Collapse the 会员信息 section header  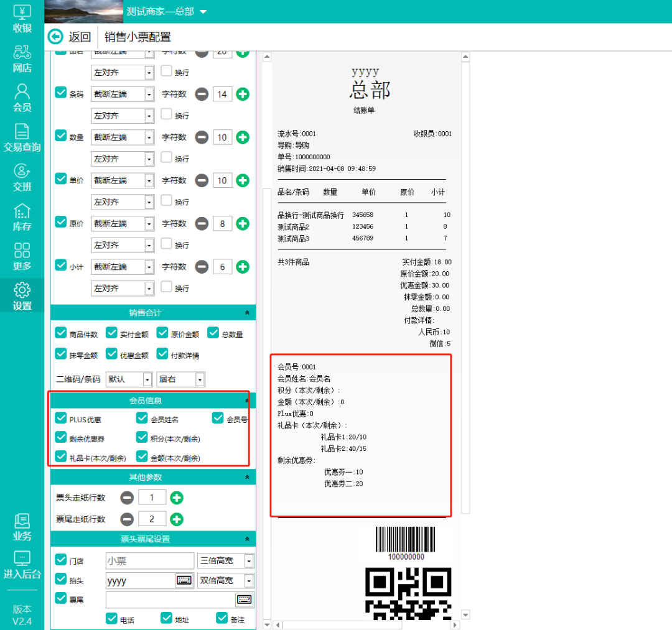247,401
